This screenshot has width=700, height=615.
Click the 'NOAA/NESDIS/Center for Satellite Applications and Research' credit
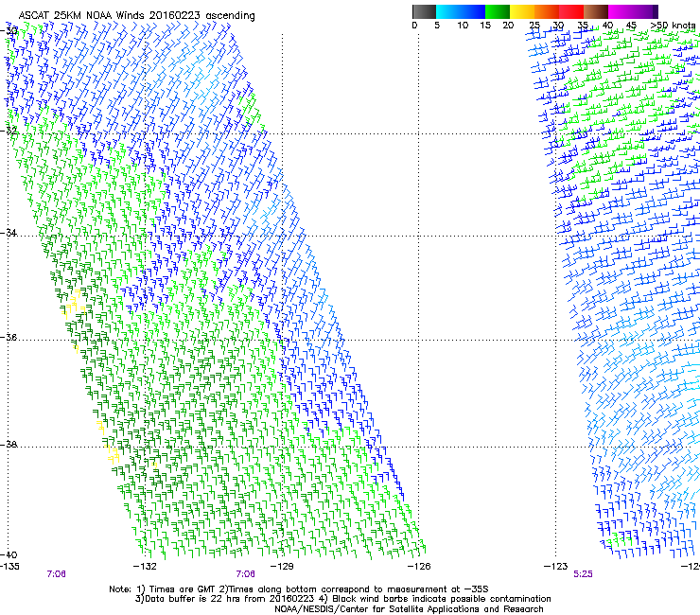click(409, 609)
